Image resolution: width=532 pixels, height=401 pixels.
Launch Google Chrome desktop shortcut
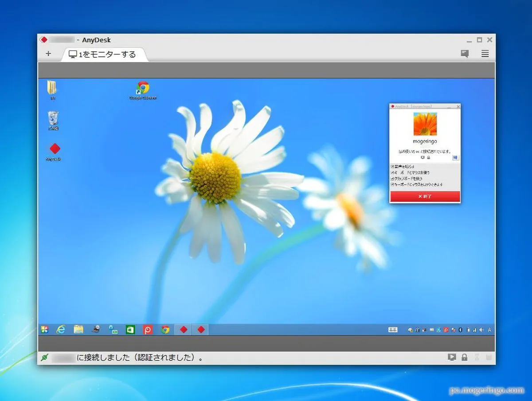click(x=143, y=90)
